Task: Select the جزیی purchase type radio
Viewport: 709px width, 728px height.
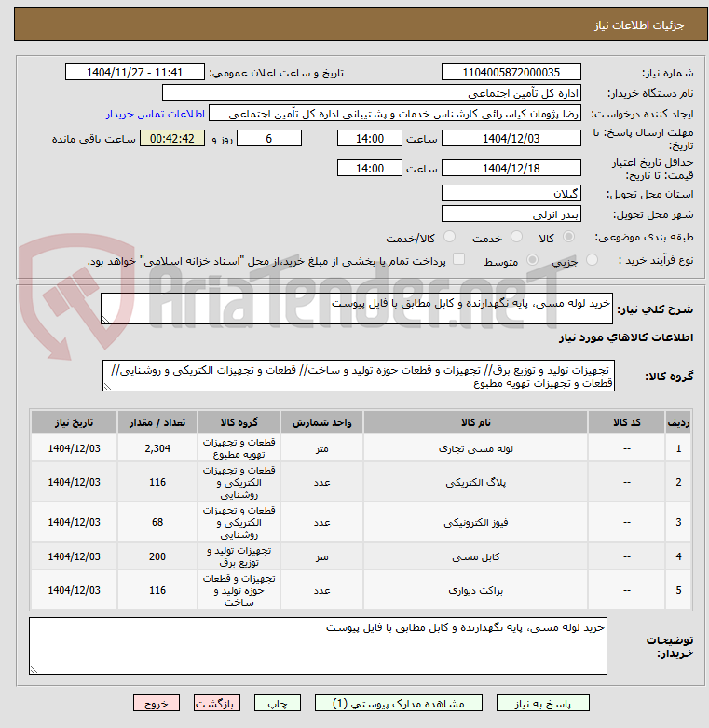Action: tap(592, 259)
